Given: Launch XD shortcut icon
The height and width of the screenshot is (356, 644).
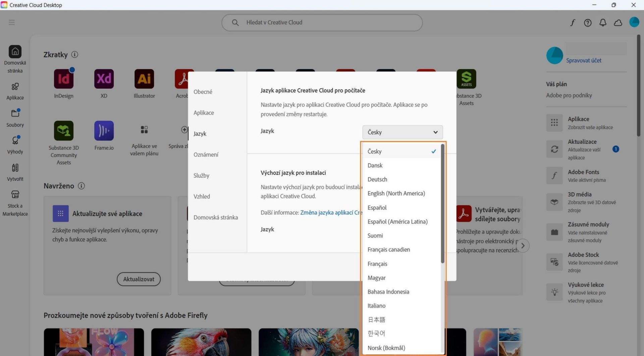Looking at the screenshot, I should tap(104, 79).
